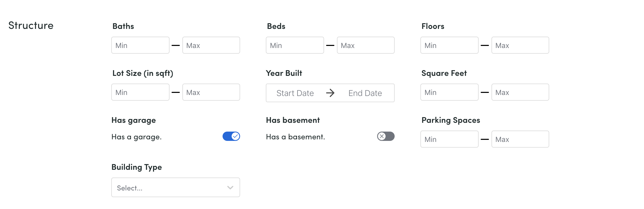Viewport: 644px width, 209px height.
Task: Pick the Year Built Start Date
Action: [x=295, y=93]
